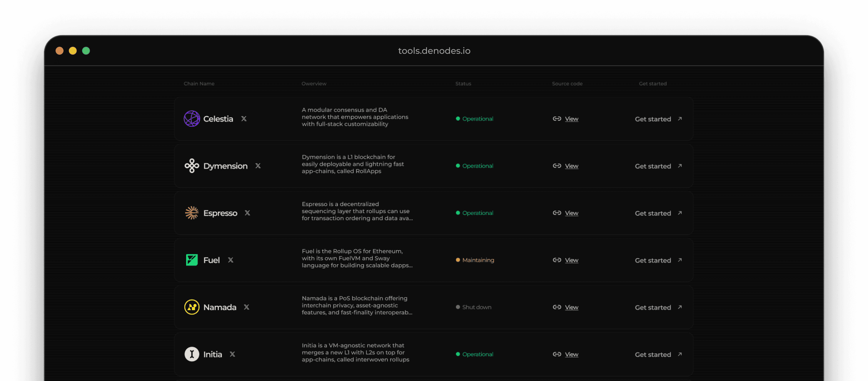This screenshot has width=868, height=381.
Task: Click the arrow icon beside Celestia's Get started
Action: tap(680, 118)
